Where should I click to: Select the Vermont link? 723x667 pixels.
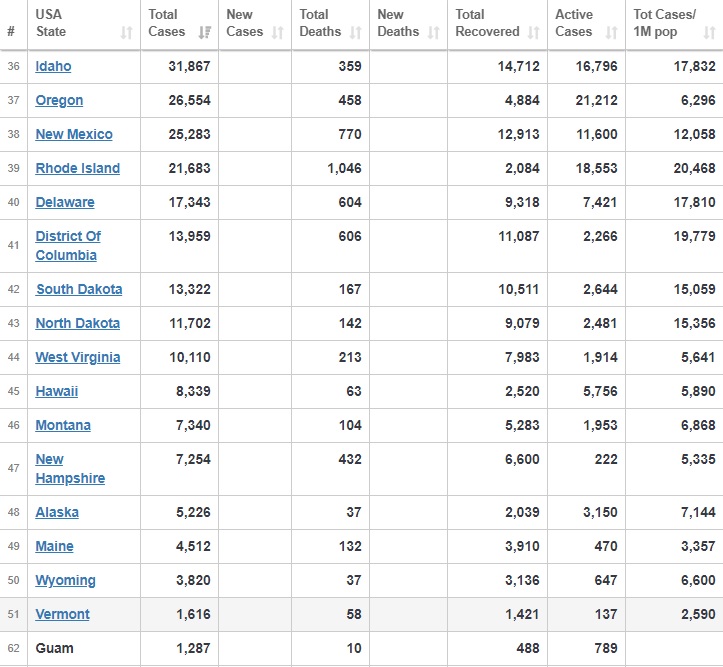click(62, 615)
